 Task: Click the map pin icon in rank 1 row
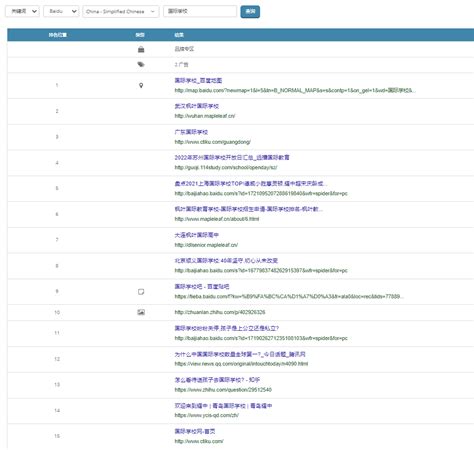[x=141, y=85]
